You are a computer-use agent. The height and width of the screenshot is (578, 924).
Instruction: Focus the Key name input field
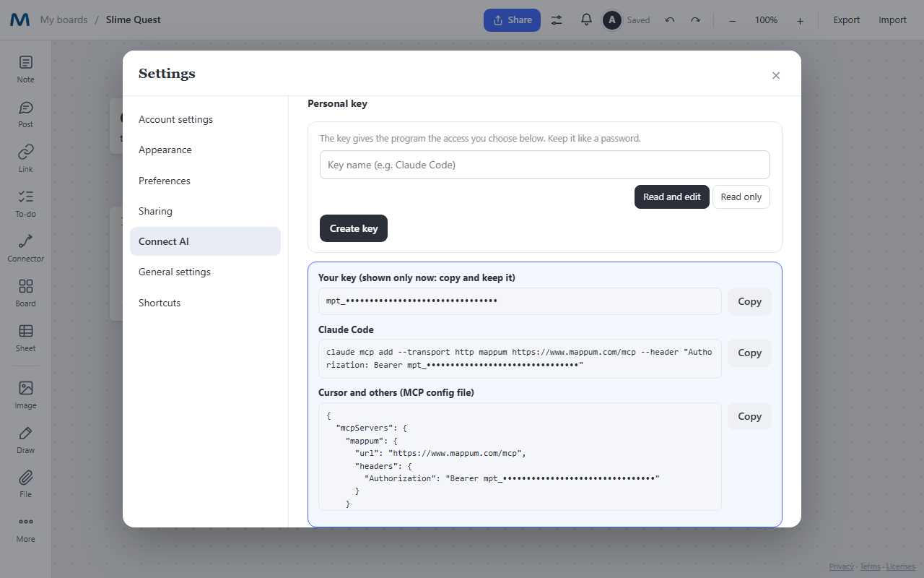click(545, 165)
